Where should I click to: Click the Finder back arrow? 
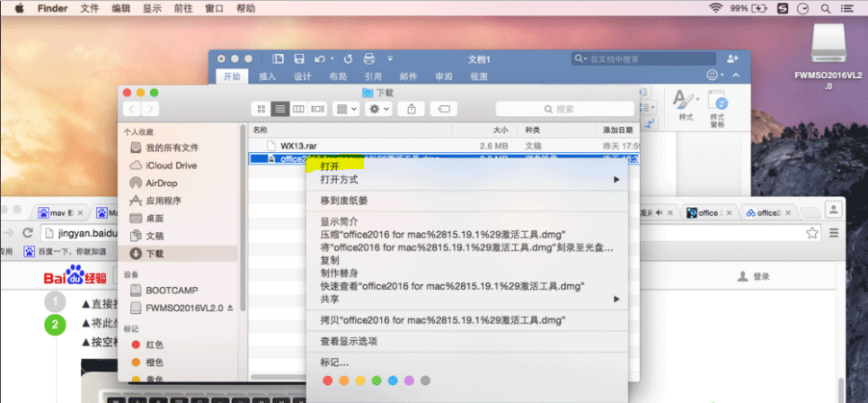(132, 109)
